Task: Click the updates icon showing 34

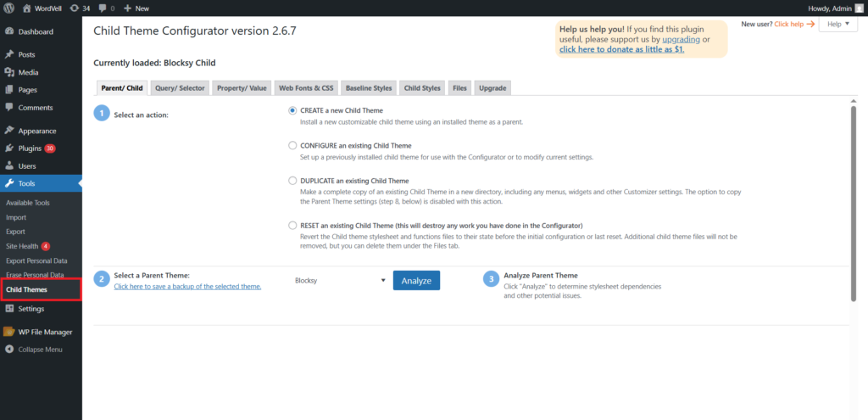Action: pos(75,8)
